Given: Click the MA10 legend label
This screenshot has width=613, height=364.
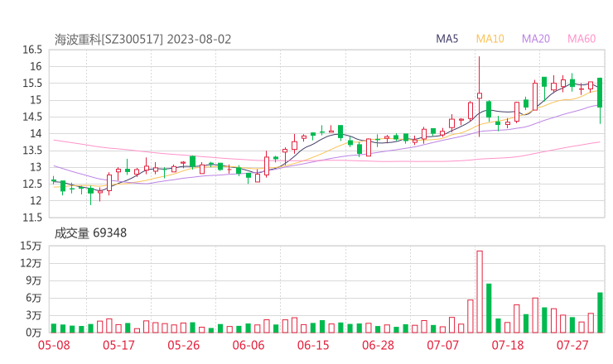Looking at the screenshot, I should pos(490,39).
